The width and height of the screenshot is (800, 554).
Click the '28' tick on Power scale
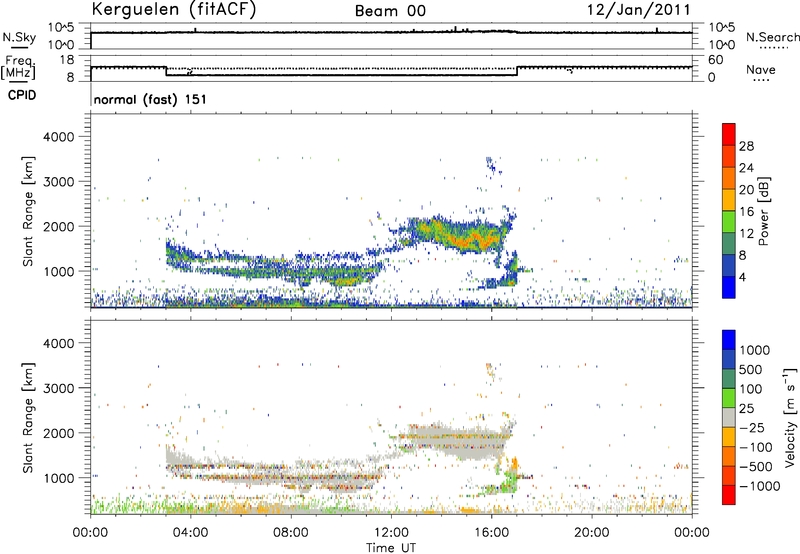(x=746, y=146)
